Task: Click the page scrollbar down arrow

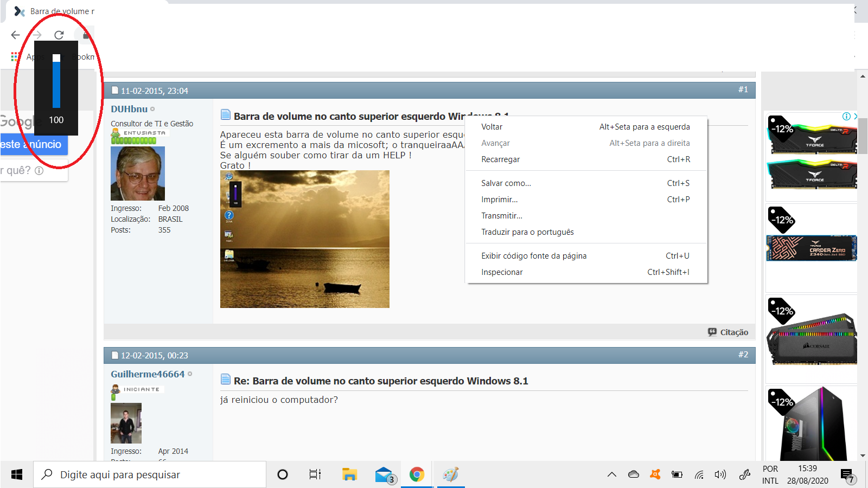Action: 863,456
